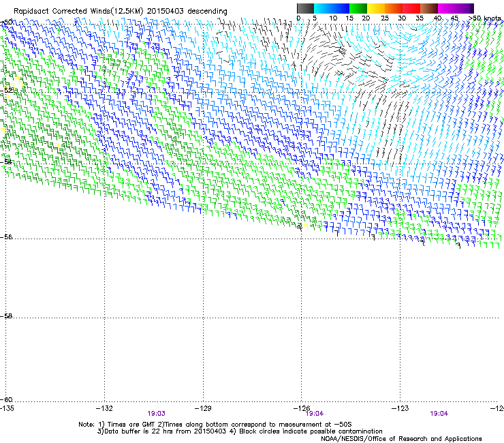The height and width of the screenshot is (443, 504).
Task: Click the 'NOAA/NESDIS/Office of Research and Applications' credit
Action: [x=401, y=439]
